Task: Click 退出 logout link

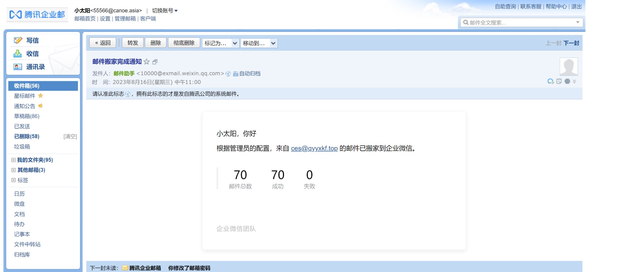Action: [577, 6]
